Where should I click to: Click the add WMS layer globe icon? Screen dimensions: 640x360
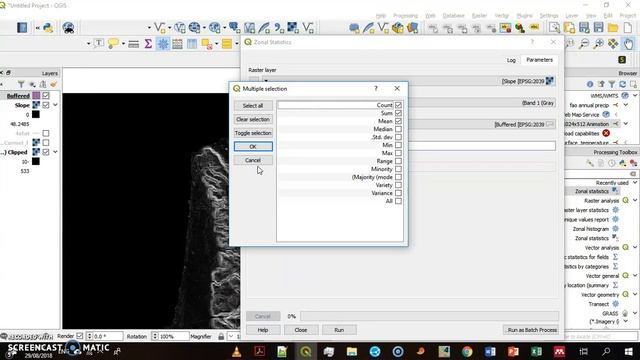[215, 27]
